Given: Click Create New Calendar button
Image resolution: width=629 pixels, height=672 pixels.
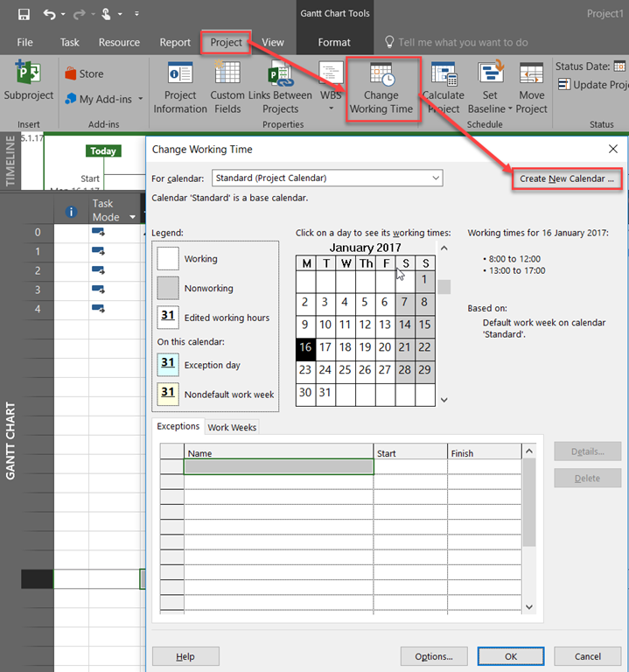Looking at the screenshot, I should (566, 178).
